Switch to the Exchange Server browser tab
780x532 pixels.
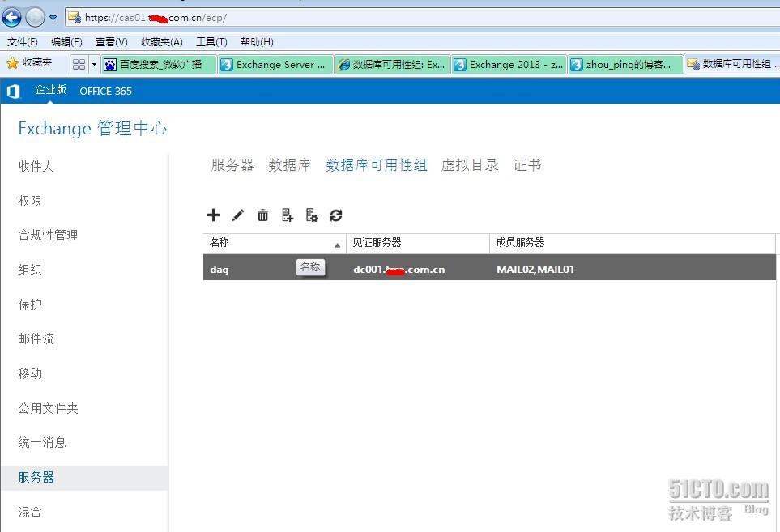click(x=275, y=64)
